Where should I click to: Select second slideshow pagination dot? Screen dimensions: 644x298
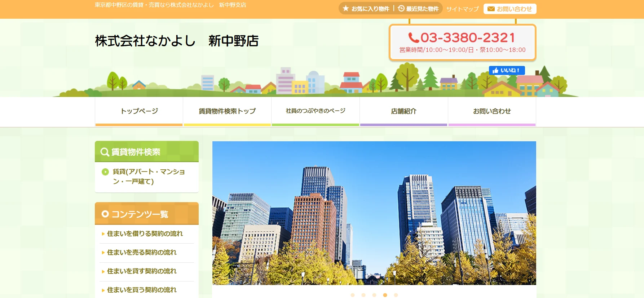(363, 295)
